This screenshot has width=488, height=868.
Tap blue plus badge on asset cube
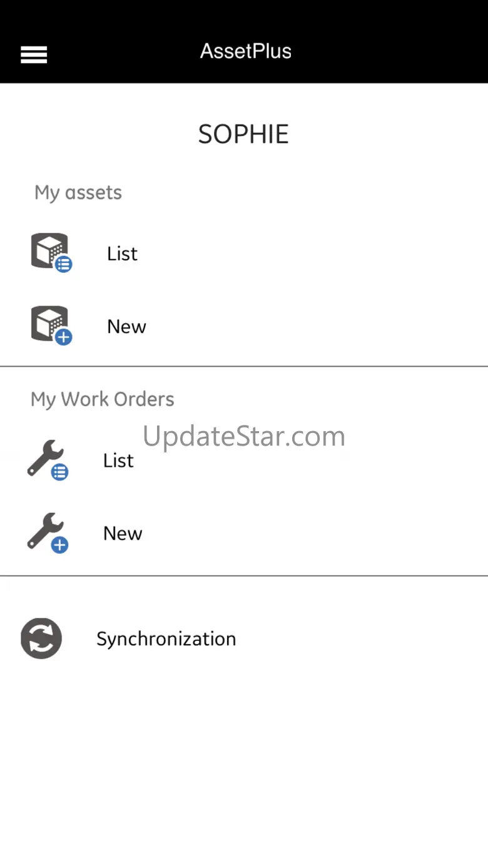point(64,337)
